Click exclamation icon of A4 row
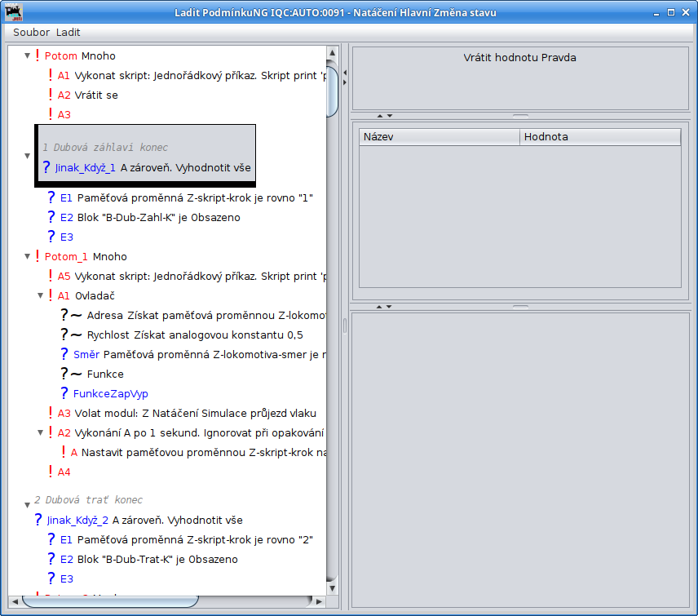 click(51, 472)
